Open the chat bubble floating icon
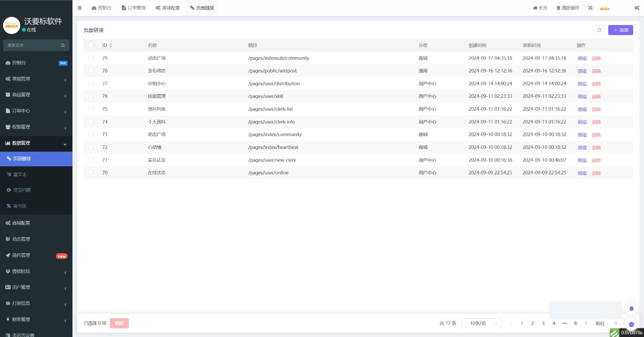644x337 pixels. click(x=631, y=324)
